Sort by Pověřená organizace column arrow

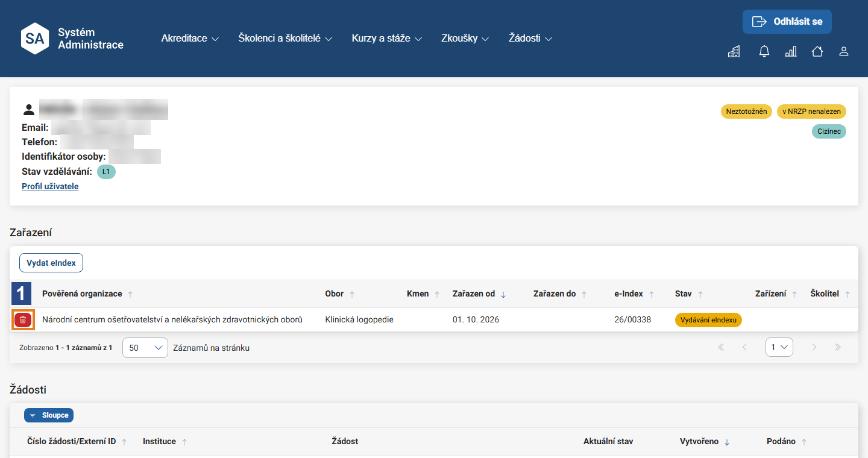[x=131, y=294]
